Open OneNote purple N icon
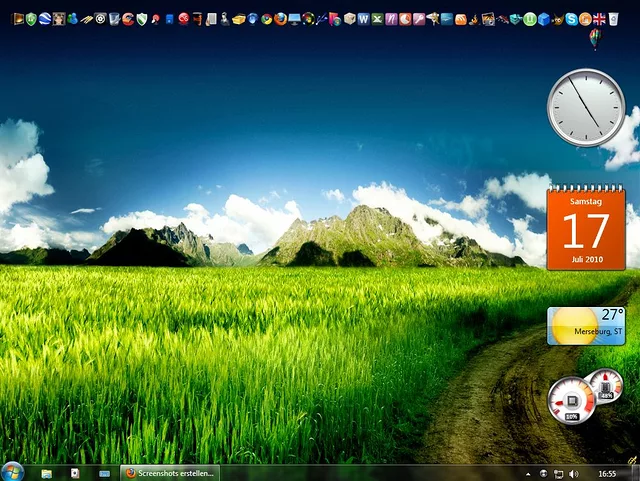Viewport: 640px width, 481px height. pos(391,19)
